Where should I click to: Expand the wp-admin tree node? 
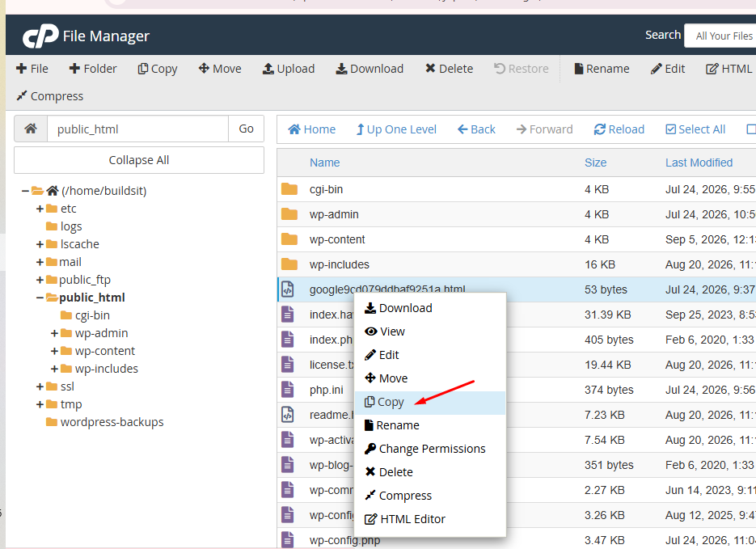pyautogui.click(x=54, y=334)
